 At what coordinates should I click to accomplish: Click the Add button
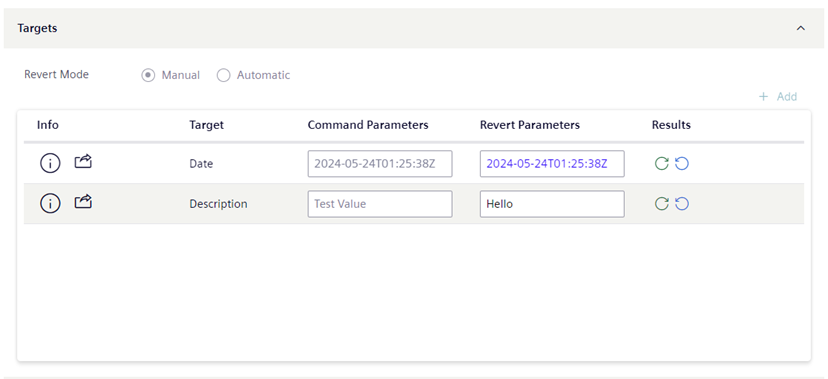(778, 97)
